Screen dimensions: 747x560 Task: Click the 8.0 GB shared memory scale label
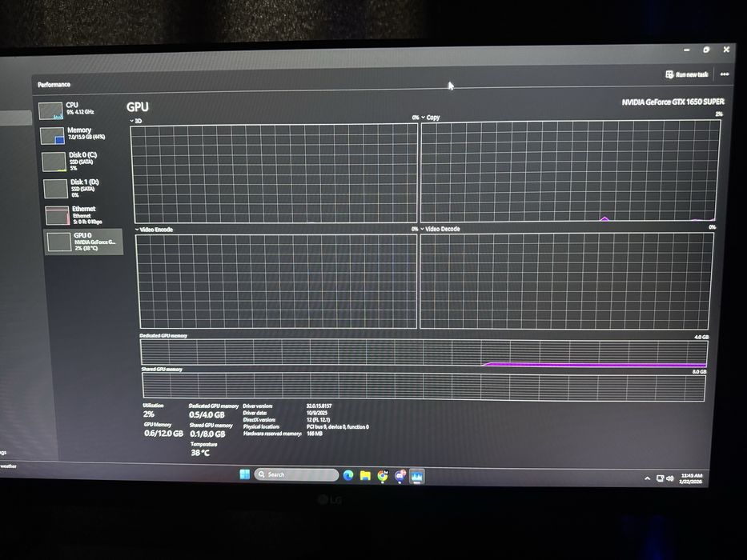699,371
